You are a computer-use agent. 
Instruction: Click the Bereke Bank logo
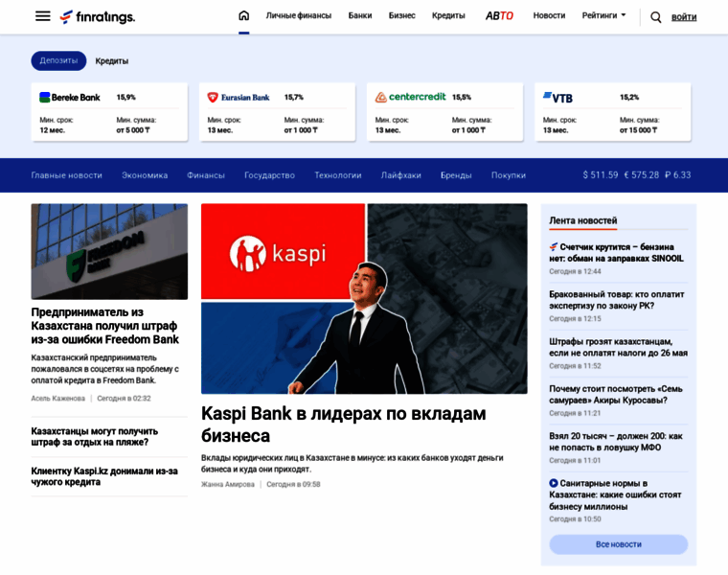[70, 97]
